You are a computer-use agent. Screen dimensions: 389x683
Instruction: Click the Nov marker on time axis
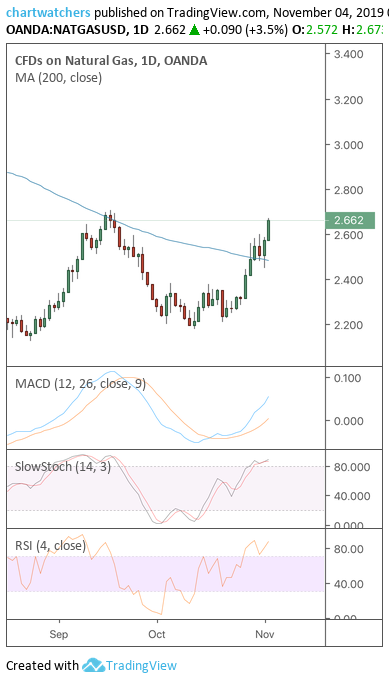point(265,634)
